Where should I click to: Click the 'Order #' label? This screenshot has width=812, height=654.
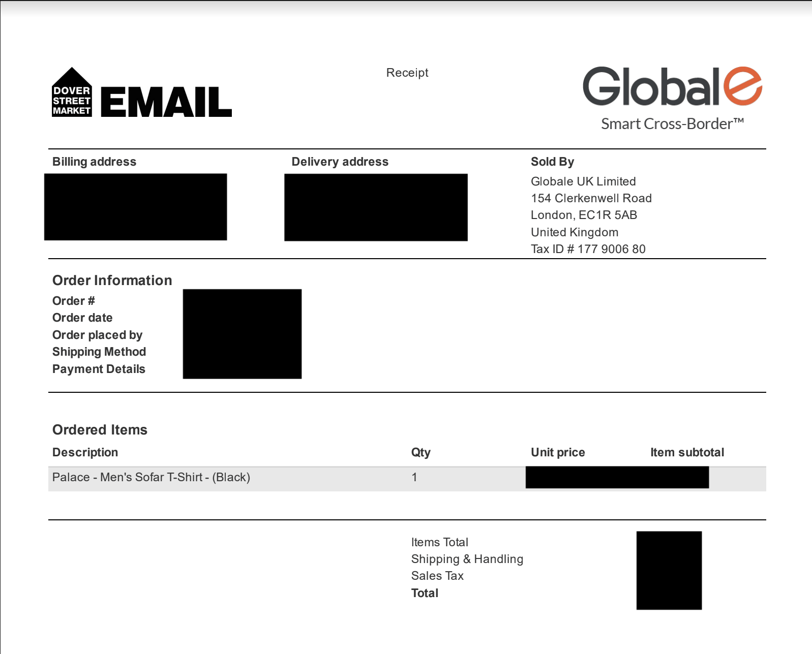click(x=74, y=301)
